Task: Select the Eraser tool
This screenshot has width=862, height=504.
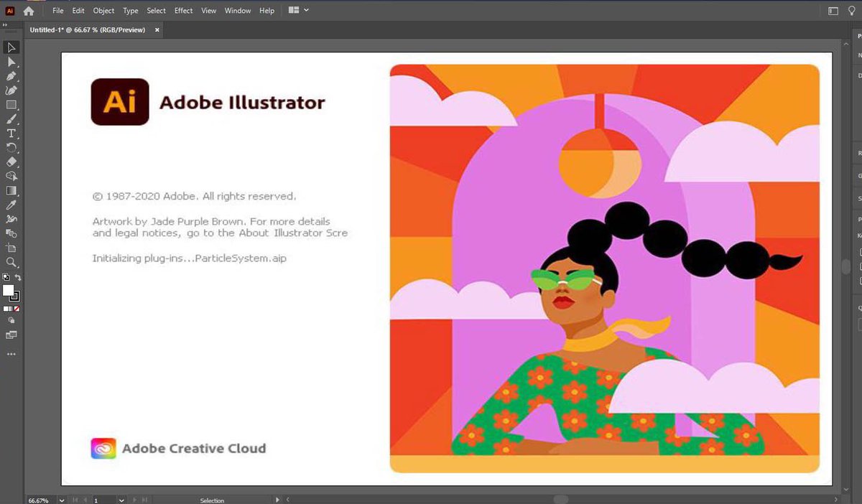Action: [11, 162]
